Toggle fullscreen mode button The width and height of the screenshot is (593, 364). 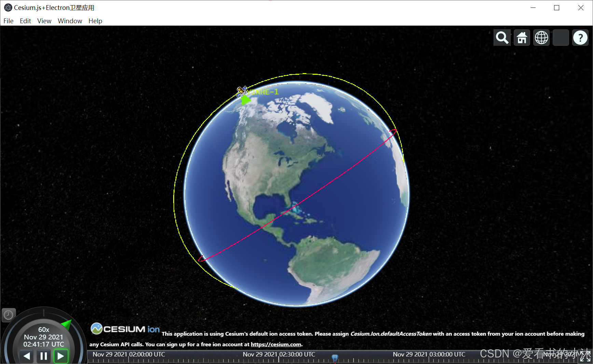pyautogui.click(x=585, y=356)
